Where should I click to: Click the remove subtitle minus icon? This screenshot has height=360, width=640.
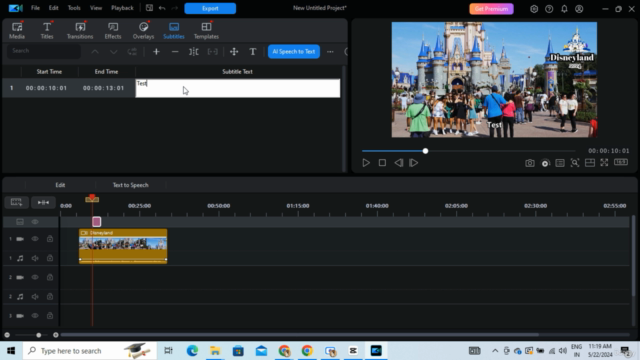click(175, 52)
